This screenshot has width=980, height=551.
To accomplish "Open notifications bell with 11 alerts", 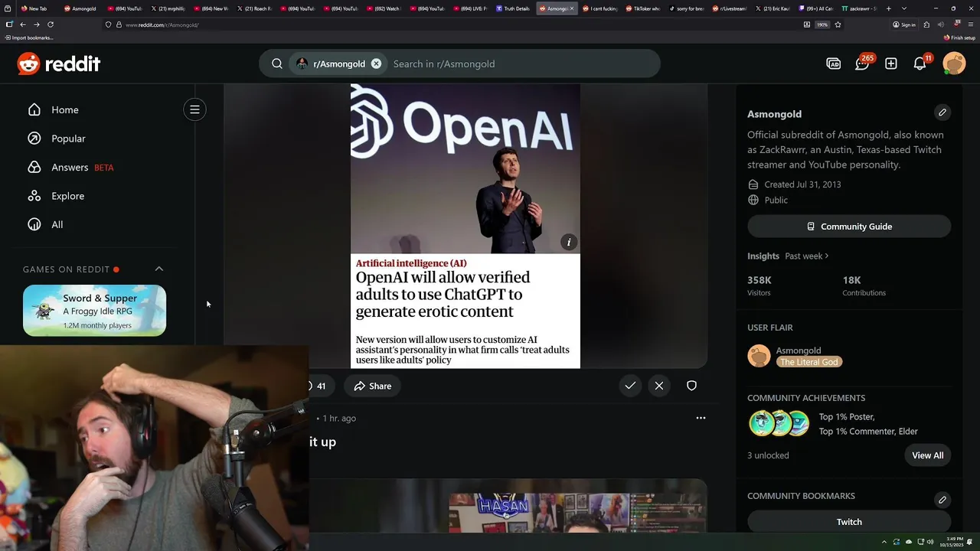I will (920, 63).
